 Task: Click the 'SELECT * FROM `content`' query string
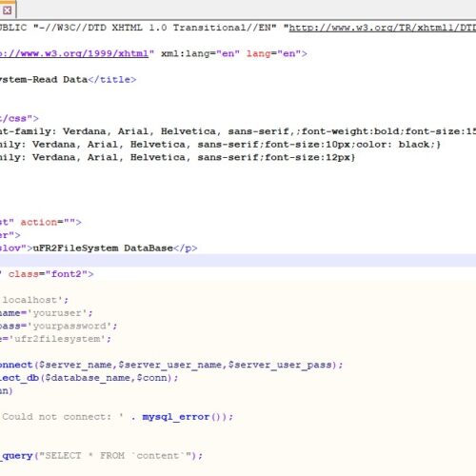[x=115, y=456]
